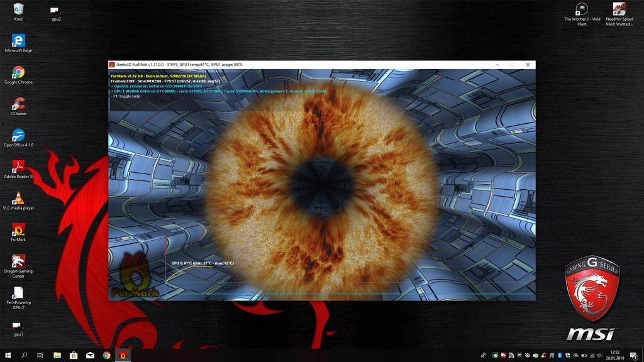Open Microsoft Store from the taskbar
644x362 pixels.
coord(74,356)
